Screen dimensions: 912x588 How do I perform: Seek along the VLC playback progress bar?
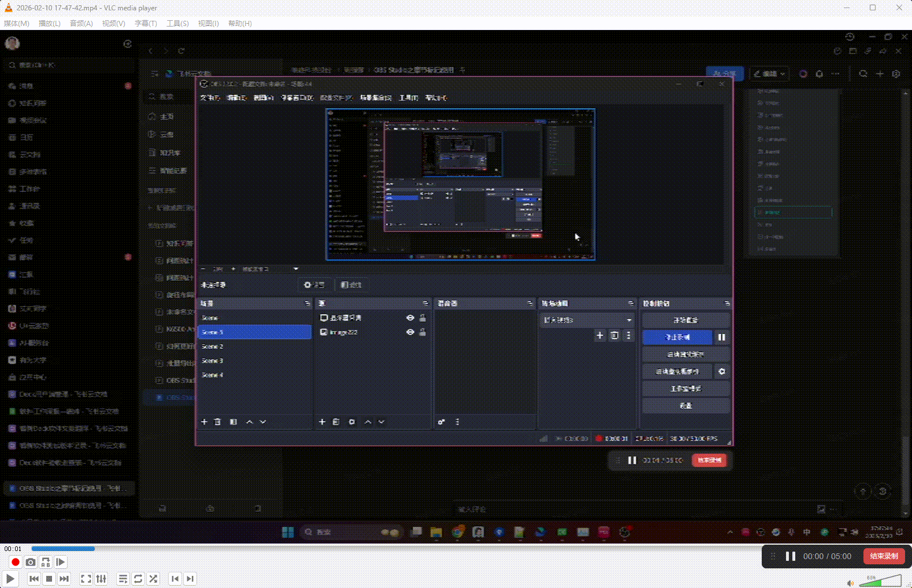pos(396,549)
